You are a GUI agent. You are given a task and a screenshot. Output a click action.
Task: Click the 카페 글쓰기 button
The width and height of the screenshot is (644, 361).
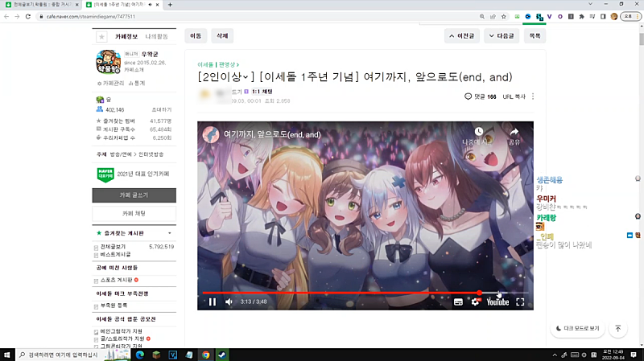(x=134, y=195)
